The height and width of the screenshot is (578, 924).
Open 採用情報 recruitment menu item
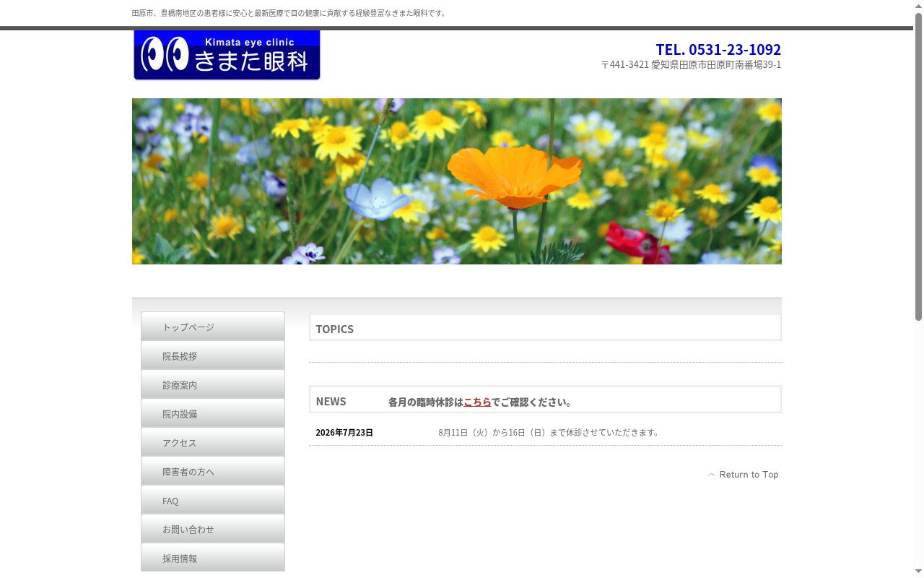tap(213, 558)
